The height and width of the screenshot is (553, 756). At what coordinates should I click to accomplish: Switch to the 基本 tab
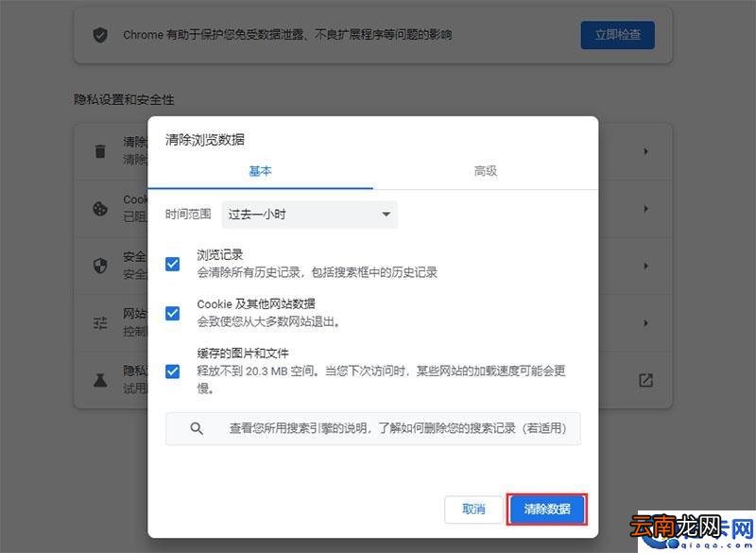pyautogui.click(x=261, y=171)
